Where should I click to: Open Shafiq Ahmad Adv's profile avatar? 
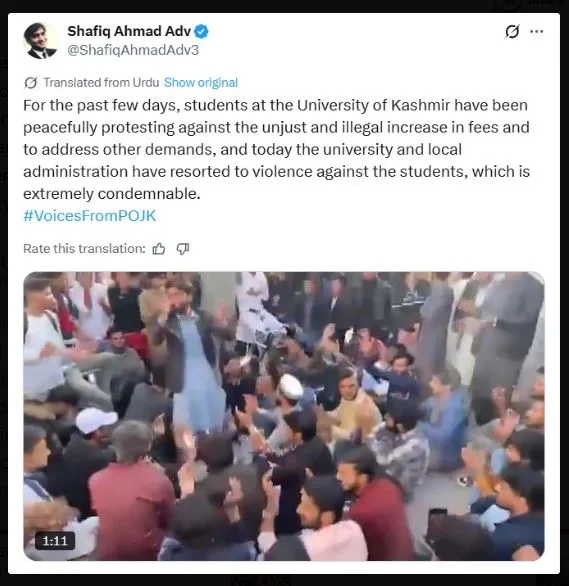point(40,40)
